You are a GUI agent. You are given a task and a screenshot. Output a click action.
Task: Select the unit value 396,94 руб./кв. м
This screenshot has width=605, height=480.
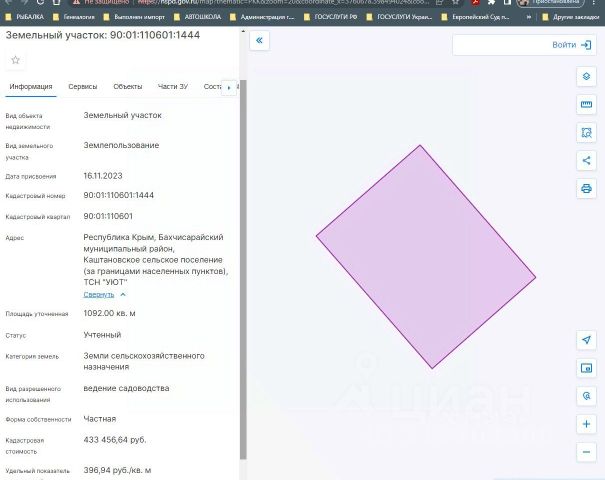(x=117, y=470)
